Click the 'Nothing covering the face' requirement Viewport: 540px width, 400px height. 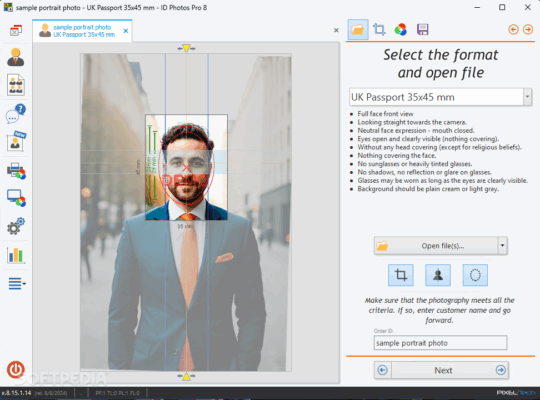[397, 155]
